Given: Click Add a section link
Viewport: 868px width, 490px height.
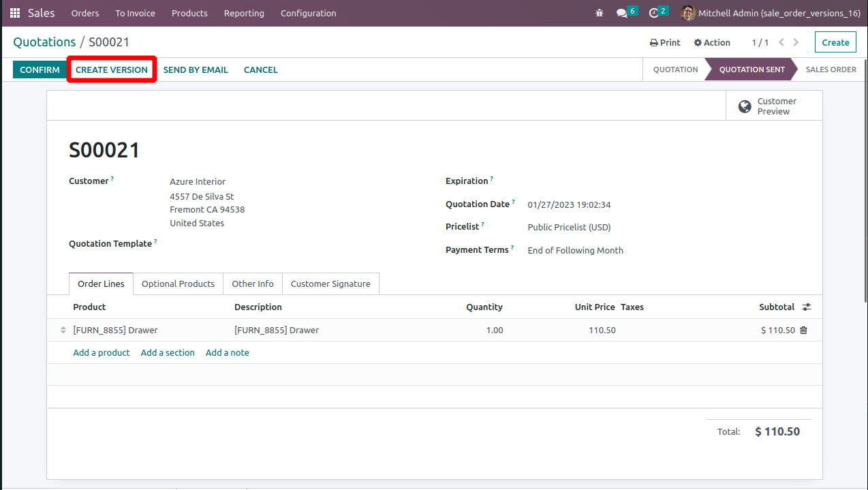Looking at the screenshot, I should coord(168,352).
